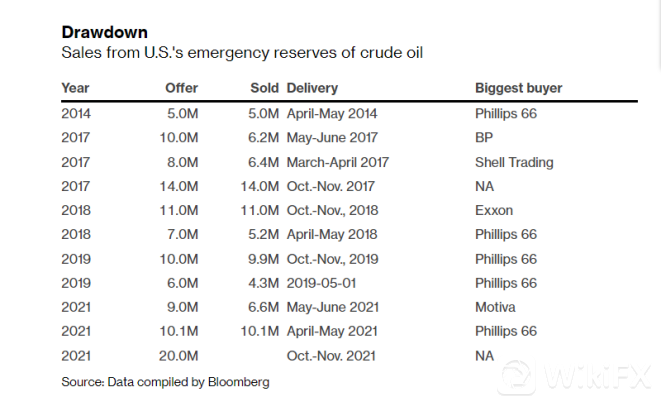Select the "BP" buyer cell
Viewport: 662px width, 411px height.
pos(485,138)
